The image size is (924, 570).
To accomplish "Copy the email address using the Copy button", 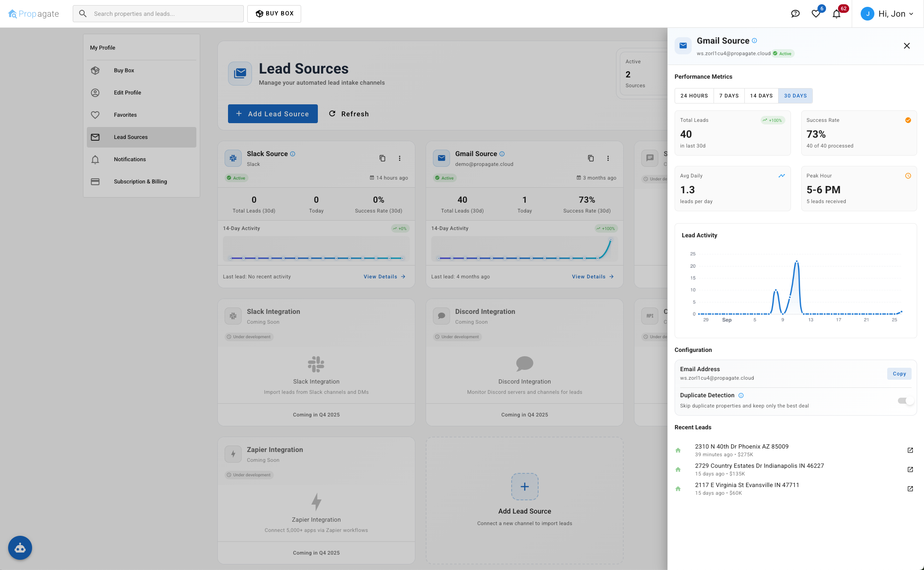I will tap(899, 373).
